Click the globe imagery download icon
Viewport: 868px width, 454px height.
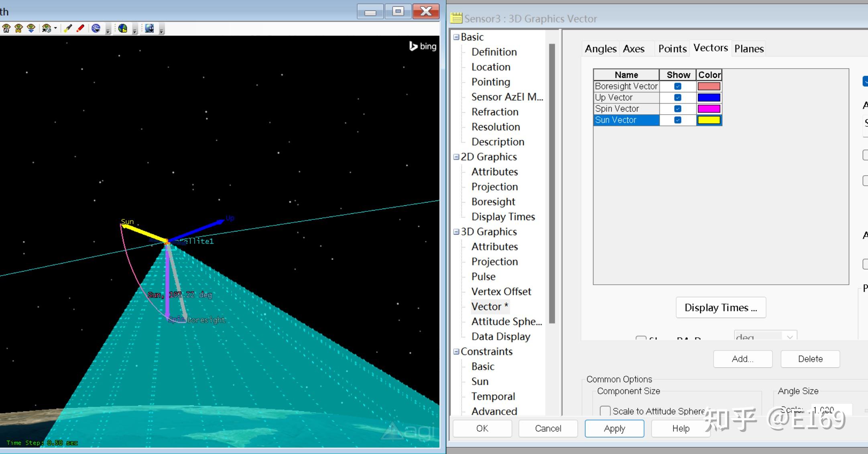coord(149,28)
